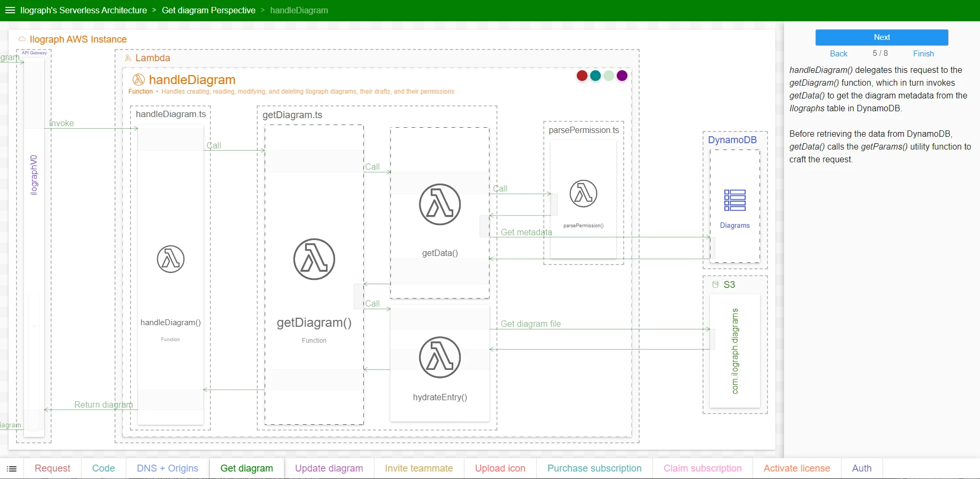Click the handleDiagram breadcrumb

point(299,10)
